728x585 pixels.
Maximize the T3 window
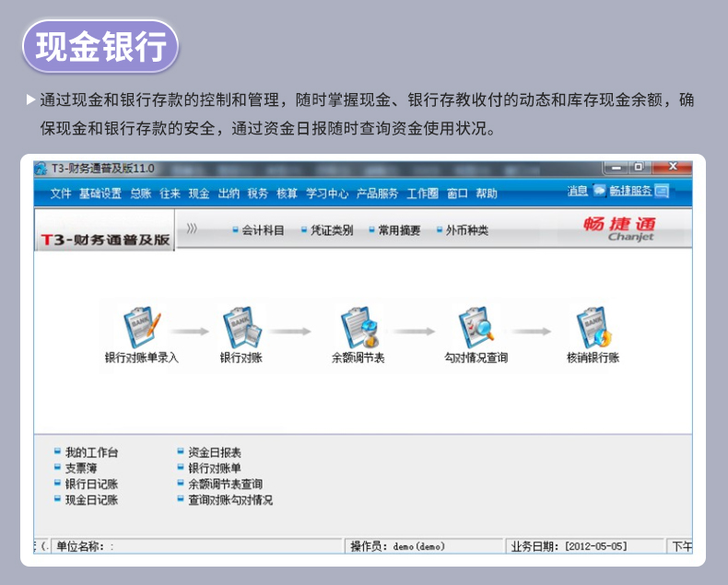click(x=639, y=167)
